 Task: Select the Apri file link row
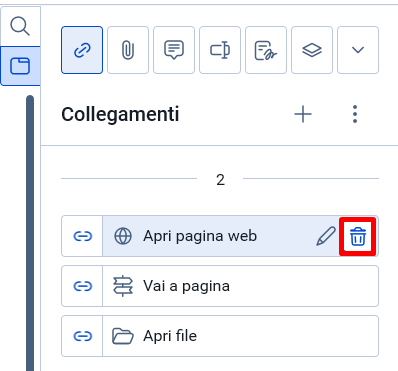pos(220,336)
